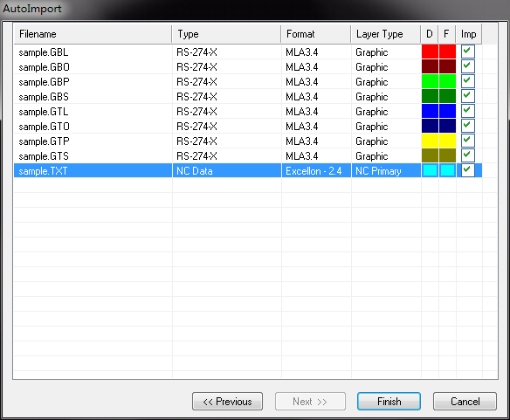This screenshot has height=420, width=510.
Task: Toggle import checkbox for sample.GTS
Action: pyautogui.click(x=468, y=155)
